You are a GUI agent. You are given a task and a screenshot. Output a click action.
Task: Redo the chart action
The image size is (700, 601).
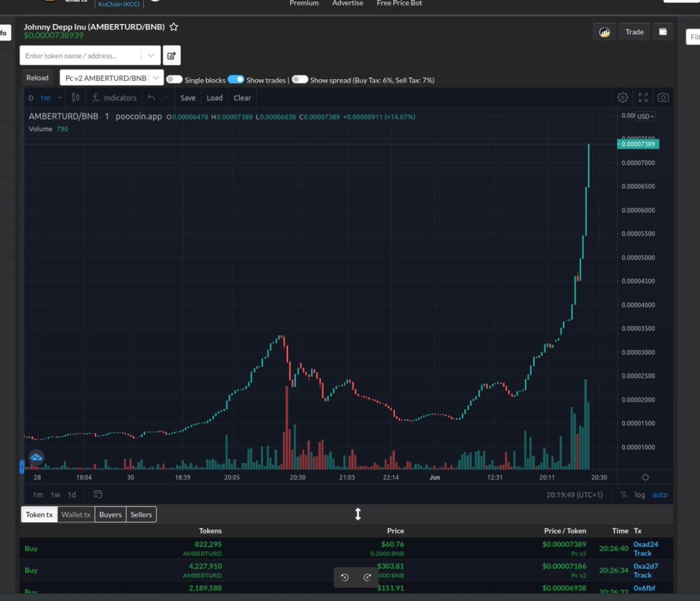(x=166, y=98)
